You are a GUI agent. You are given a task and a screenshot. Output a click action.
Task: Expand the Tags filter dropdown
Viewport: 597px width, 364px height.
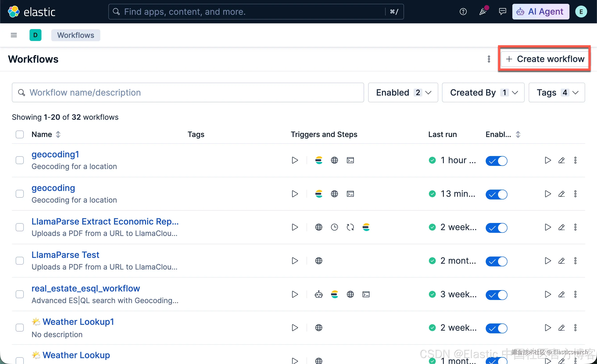pyautogui.click(x=556, y=92)
